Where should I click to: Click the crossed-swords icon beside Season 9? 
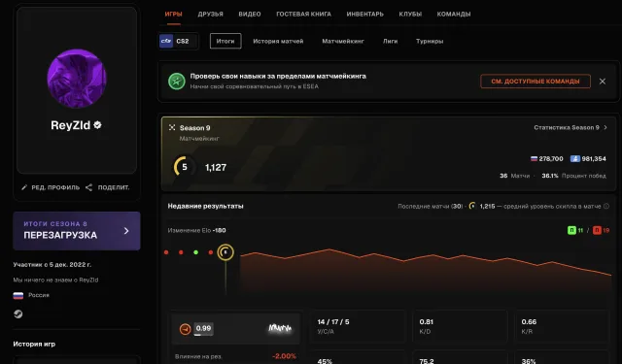(172, 127)
